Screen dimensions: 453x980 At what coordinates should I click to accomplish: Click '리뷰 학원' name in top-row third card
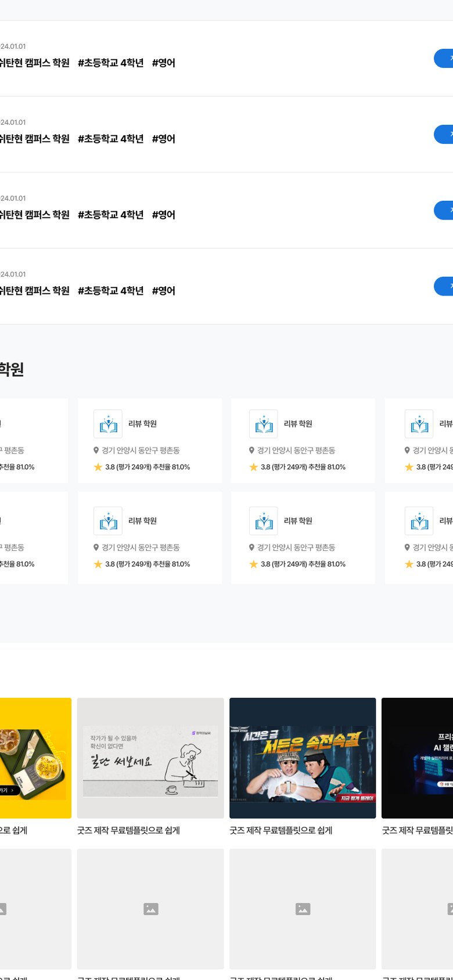299,424
